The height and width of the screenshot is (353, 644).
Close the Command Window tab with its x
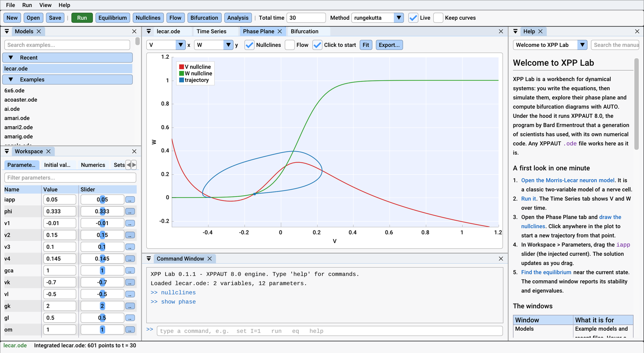pyautogui.click(x=209, y=259)
